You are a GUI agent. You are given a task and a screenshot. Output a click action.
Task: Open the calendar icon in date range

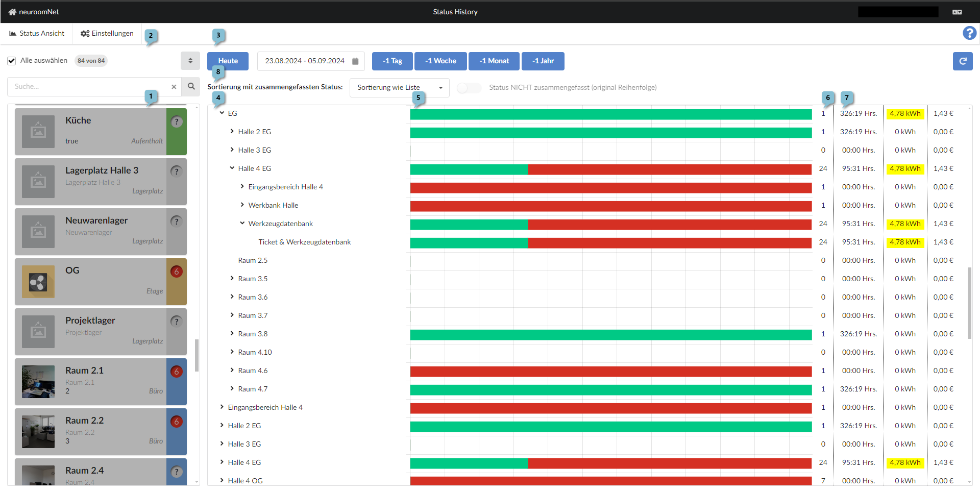[355, 61]
